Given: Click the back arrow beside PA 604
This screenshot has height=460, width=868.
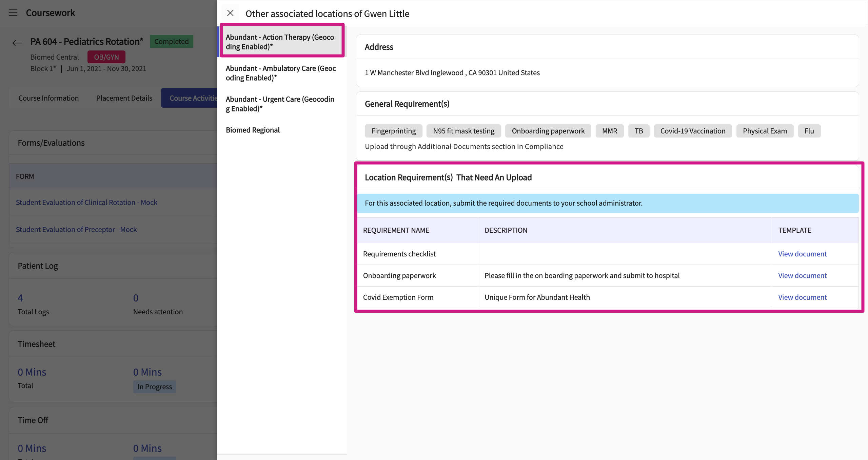Looking at the screenshot, I should [17, 43].
